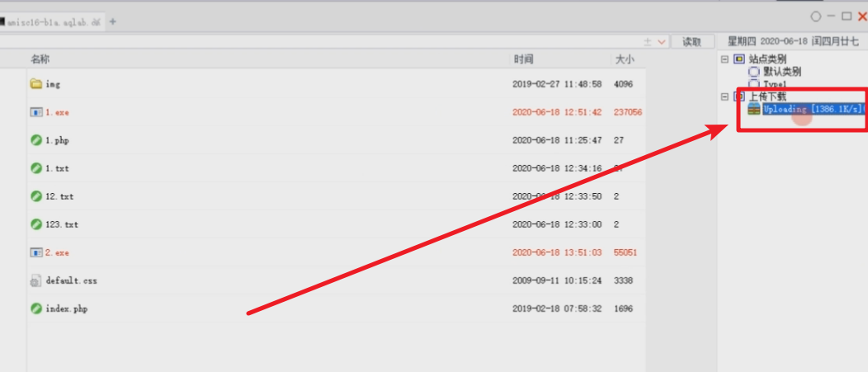Click the 2.exe file icon
Viewport: 868px width, 372px height.
coord(36,252)
